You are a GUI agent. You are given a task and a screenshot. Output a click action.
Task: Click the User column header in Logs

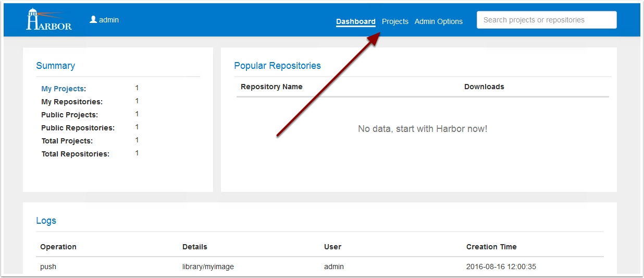pyautogui.click(x=332, y=247)
